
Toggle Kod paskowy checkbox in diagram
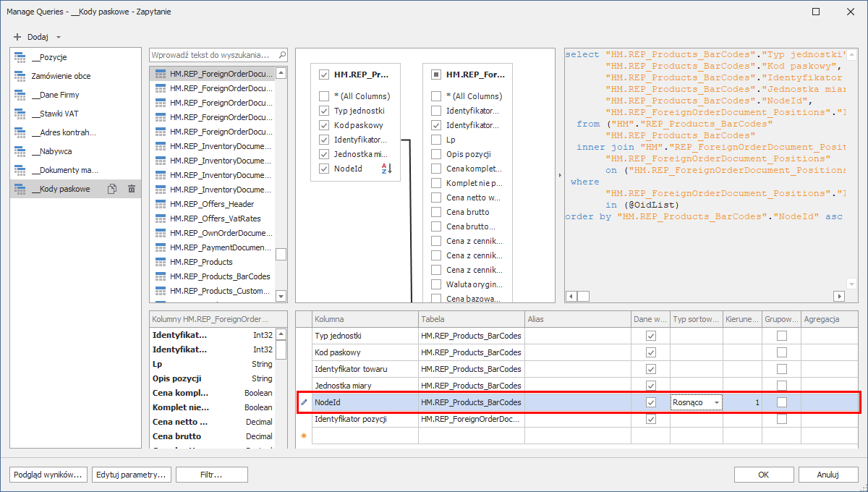(x=324, y=125)
